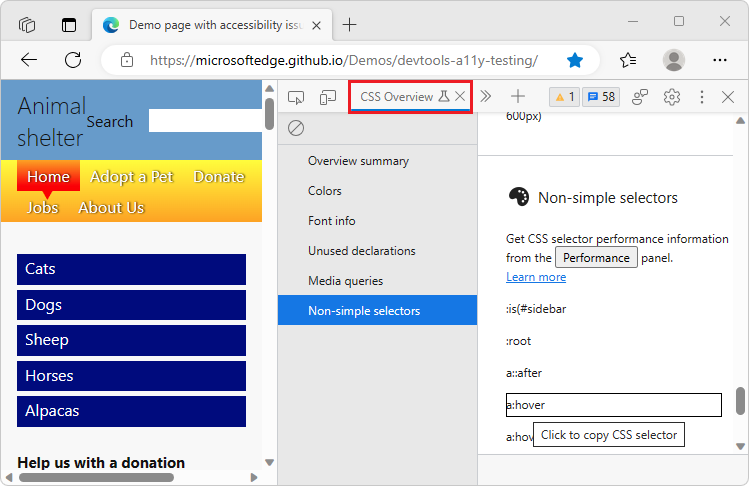Refresh the page
The width and height of the screenshot is (749, 486).
point(73,60)
